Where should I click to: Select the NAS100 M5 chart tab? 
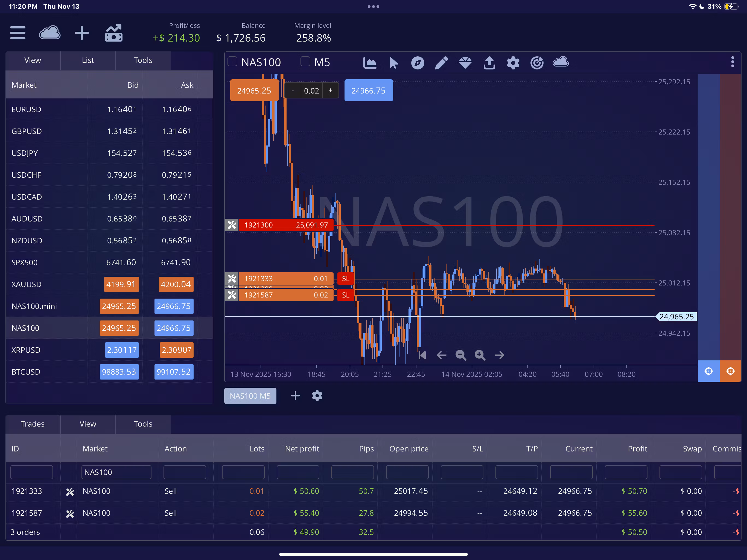click(250, 396)
